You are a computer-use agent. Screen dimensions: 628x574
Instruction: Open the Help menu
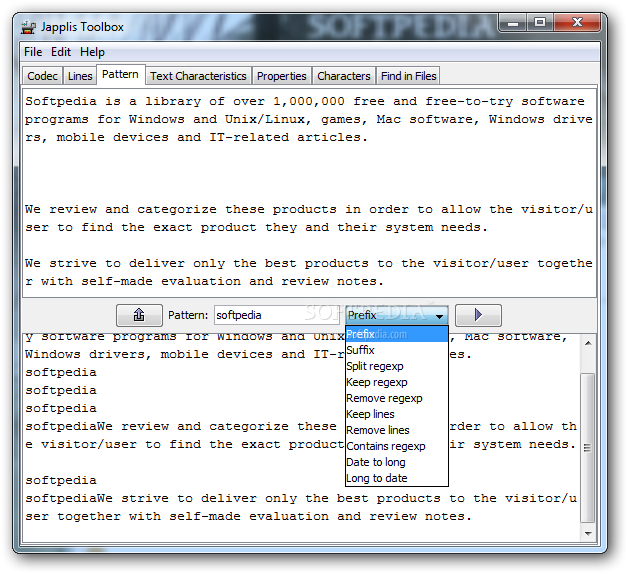92,52
